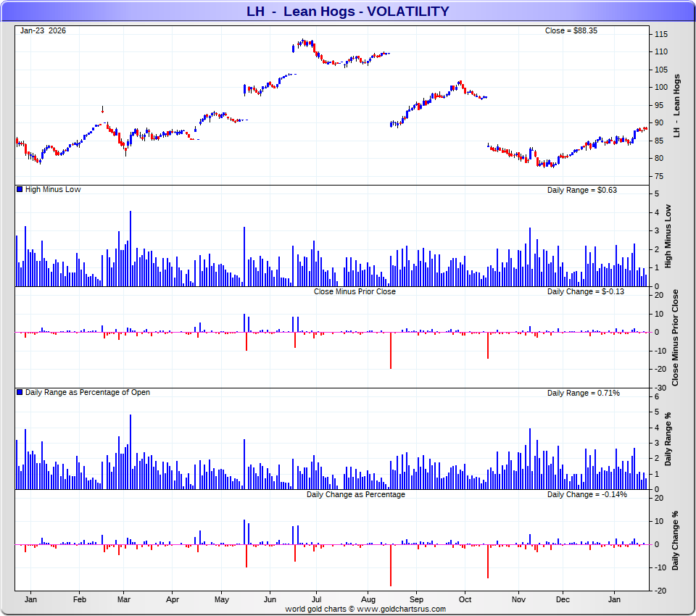Image resolution: width=696 pixels, height=616 pixels.
Task: Click the '6' label on Daily Range % axis
Action: [657, 396]
